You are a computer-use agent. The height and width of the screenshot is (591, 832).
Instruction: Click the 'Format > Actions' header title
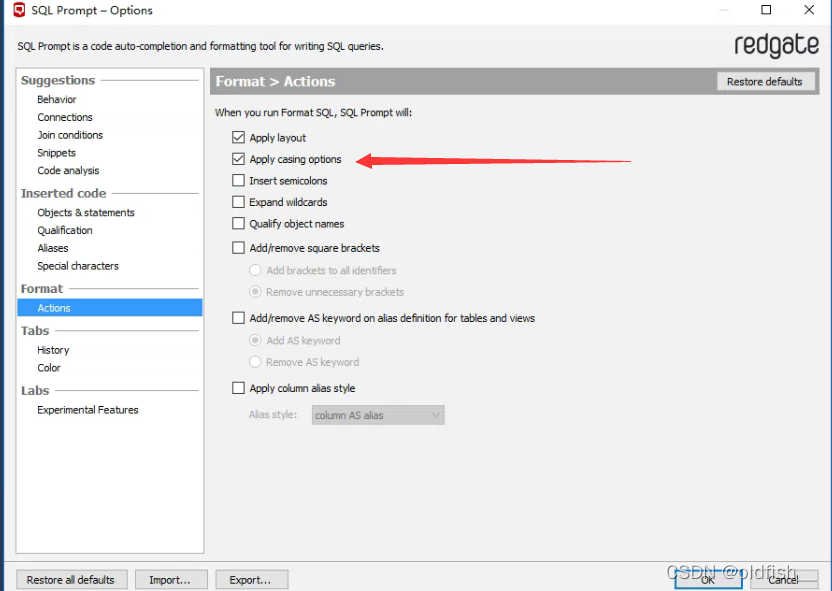click(x=275, y=81)
